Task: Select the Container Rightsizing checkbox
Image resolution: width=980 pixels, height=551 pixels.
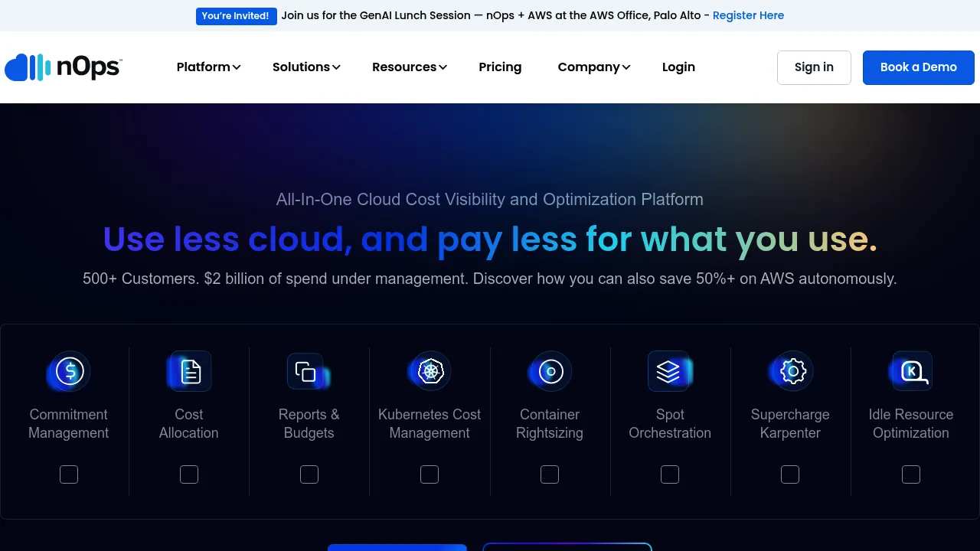Action: (x=550, y=474)
